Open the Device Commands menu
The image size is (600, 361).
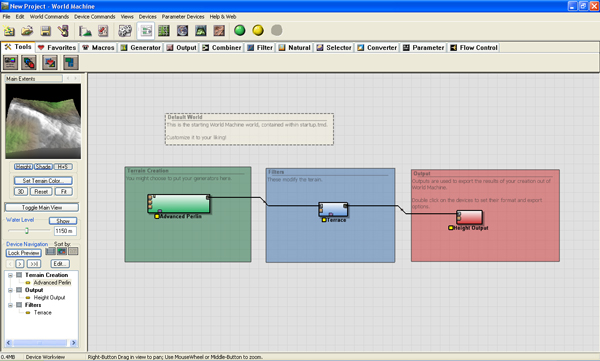coord(95,17)
